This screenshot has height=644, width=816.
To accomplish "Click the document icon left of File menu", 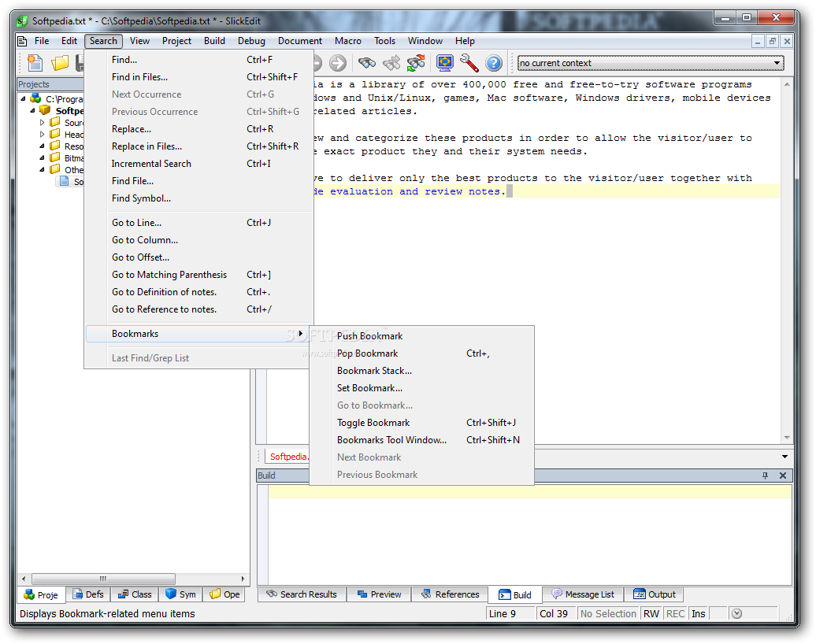I will click(x=22, y=41).
